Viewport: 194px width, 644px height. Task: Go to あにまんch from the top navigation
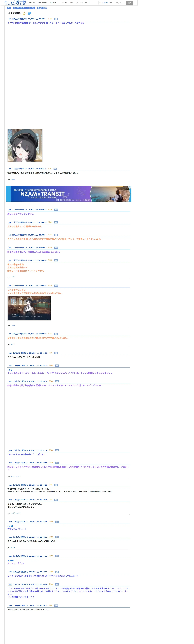[63, 3]
